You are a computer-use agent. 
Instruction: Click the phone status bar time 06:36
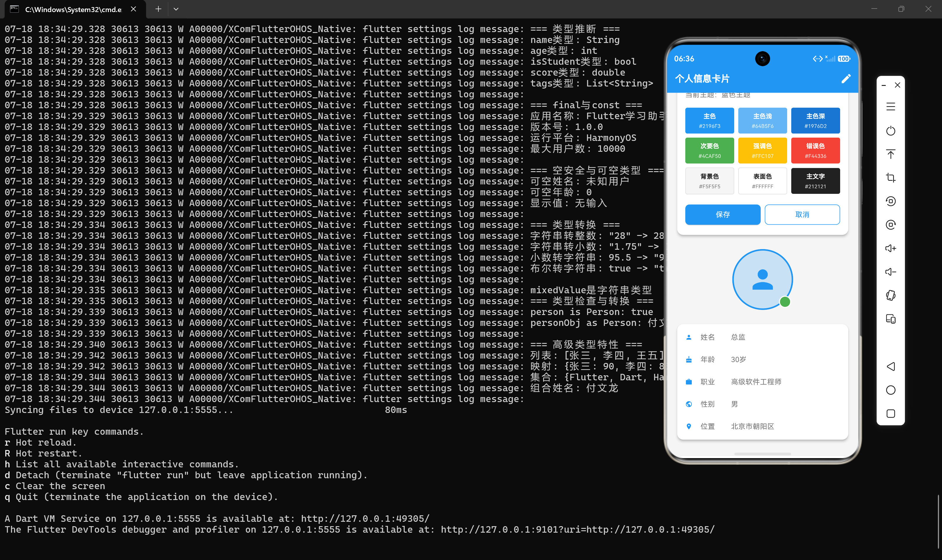point(684,59)
